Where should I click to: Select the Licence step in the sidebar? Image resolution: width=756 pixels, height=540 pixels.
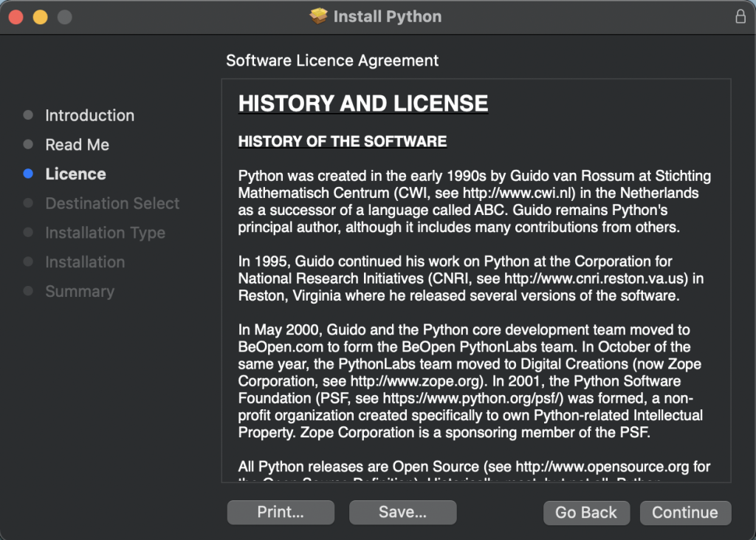coord(75,174)
